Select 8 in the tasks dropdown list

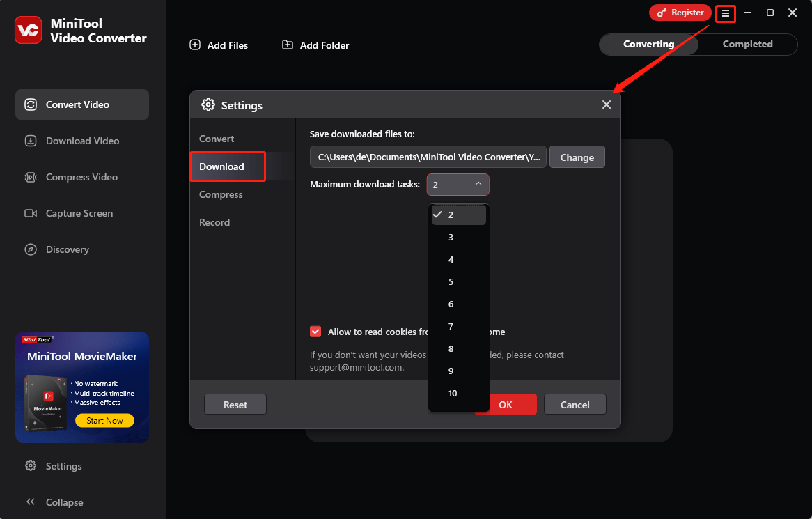click(x=459, y=348)
